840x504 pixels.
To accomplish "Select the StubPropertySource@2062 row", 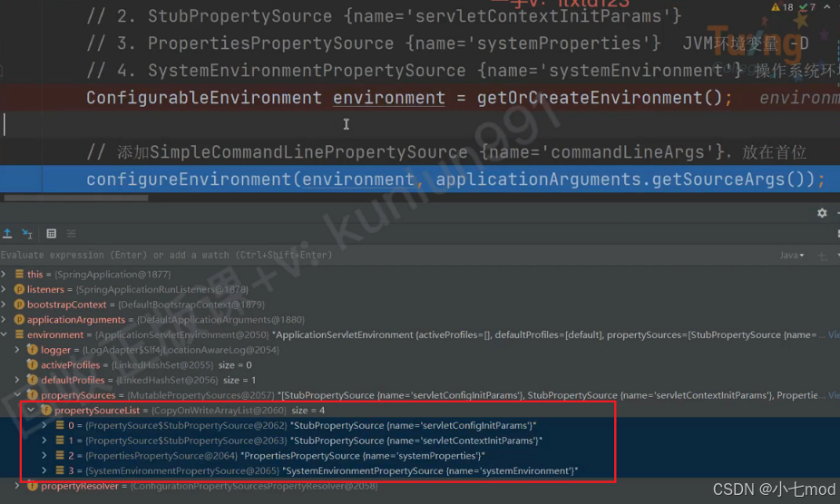I will [420, 425].
